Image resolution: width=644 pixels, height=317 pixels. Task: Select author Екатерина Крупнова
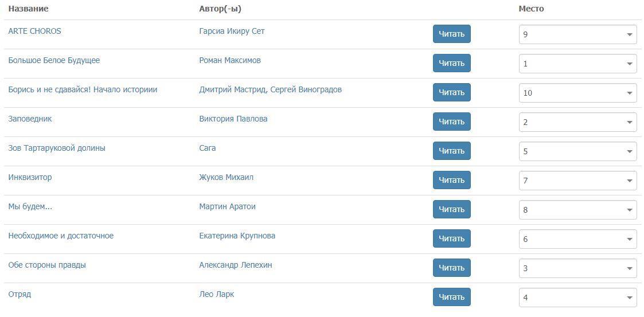click(237, 236)
